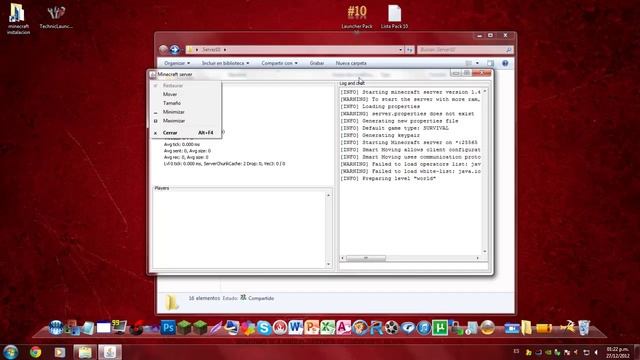
Task: Click the Players list scroll up arrow
Action: pyautogui.click(x=329, y=195)
